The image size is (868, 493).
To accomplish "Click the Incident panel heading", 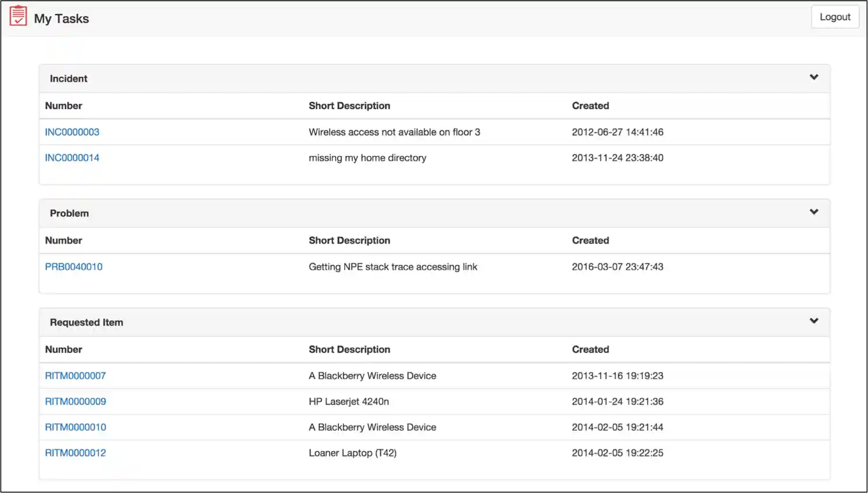I will [69, 78].
